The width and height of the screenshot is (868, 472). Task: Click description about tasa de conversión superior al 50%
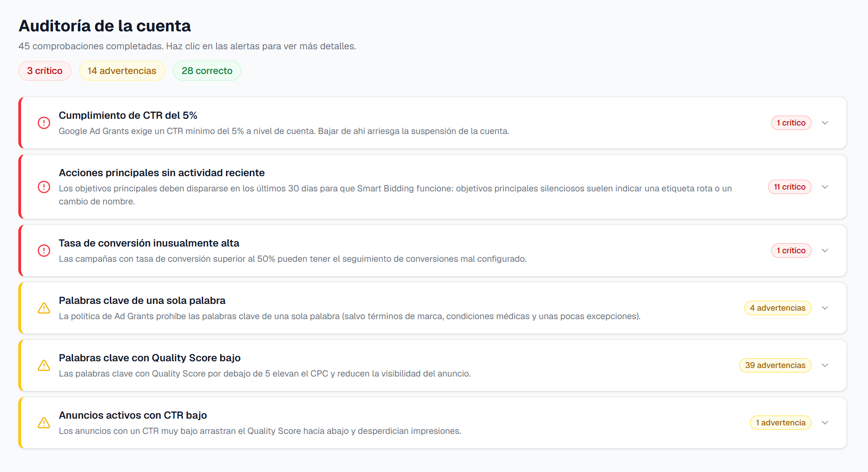coord(293,259)
